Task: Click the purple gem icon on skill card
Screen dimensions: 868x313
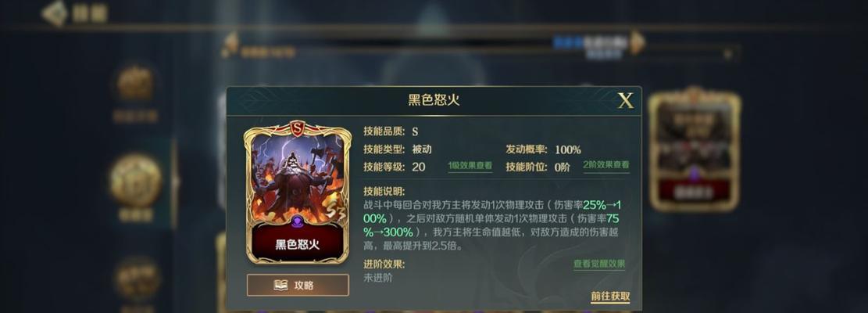Action: coord(298,221)
